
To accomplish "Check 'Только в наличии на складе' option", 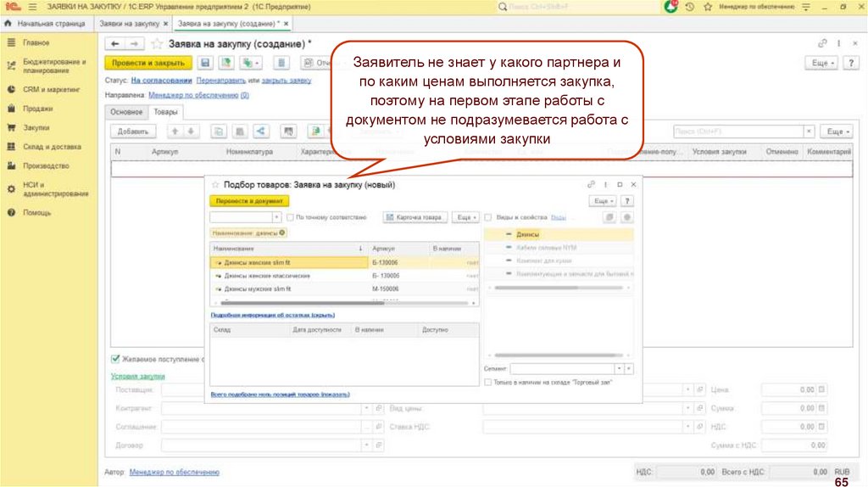I will (x=487, y=383).
